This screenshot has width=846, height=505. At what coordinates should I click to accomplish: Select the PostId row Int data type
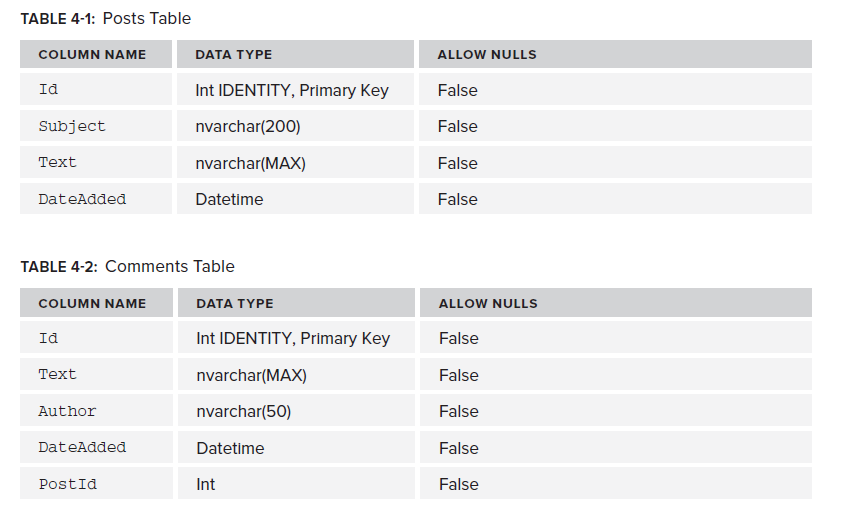(x=206, y=484)
